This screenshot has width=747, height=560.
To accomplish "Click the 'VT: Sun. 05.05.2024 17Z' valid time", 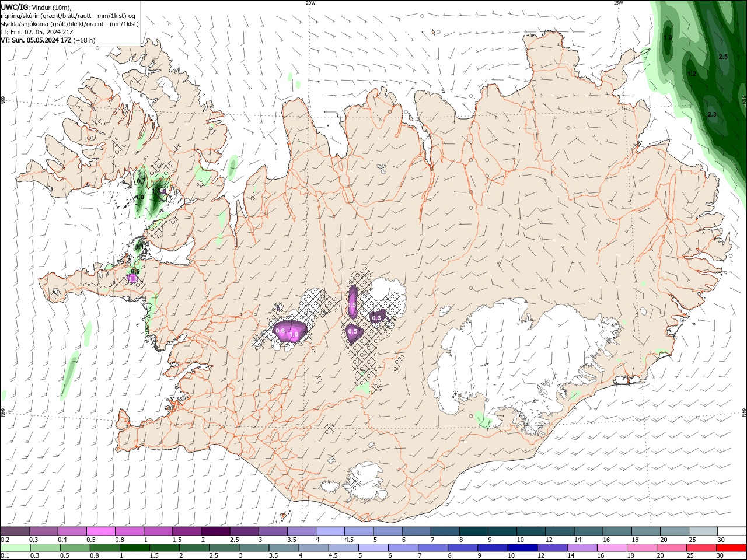I will point(36,40).
